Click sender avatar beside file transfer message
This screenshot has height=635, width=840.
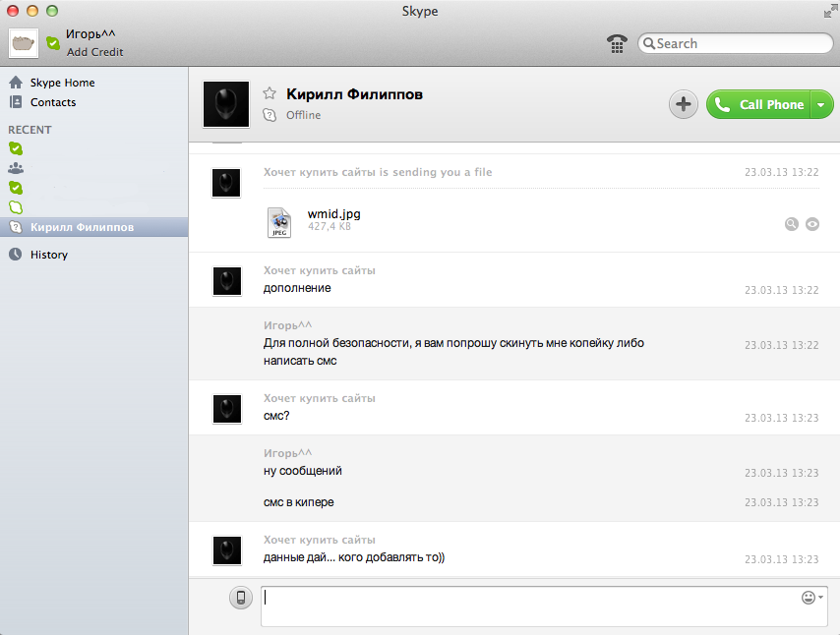[x=226, y=183]
